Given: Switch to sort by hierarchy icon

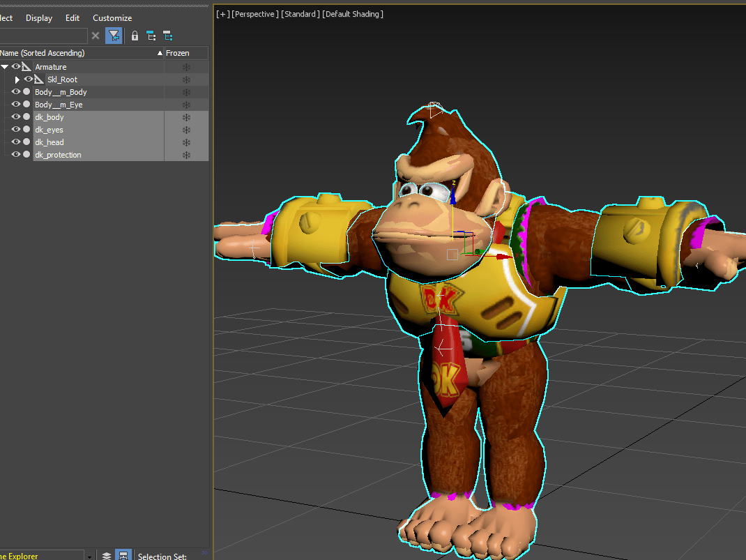Looking at the screenshot, I should [123, 555].
